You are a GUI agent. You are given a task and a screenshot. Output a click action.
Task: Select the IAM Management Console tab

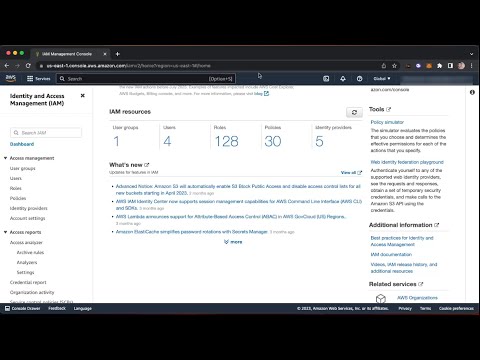70,54
